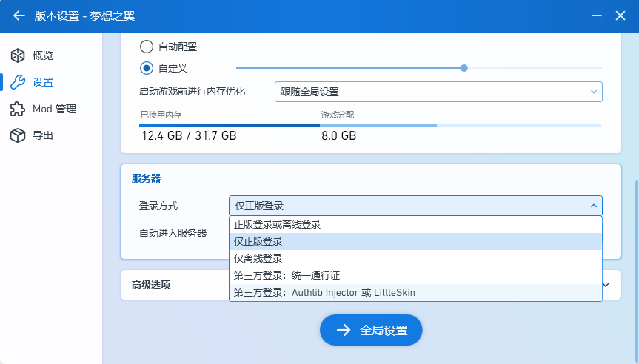
Task: Close the launcher window
Action: click(x=620, y=16)
